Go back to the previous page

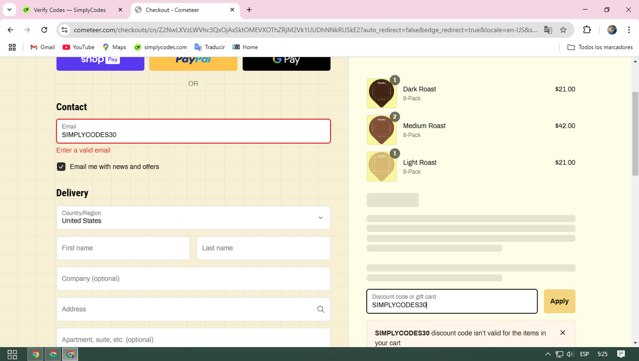[11, 30]
